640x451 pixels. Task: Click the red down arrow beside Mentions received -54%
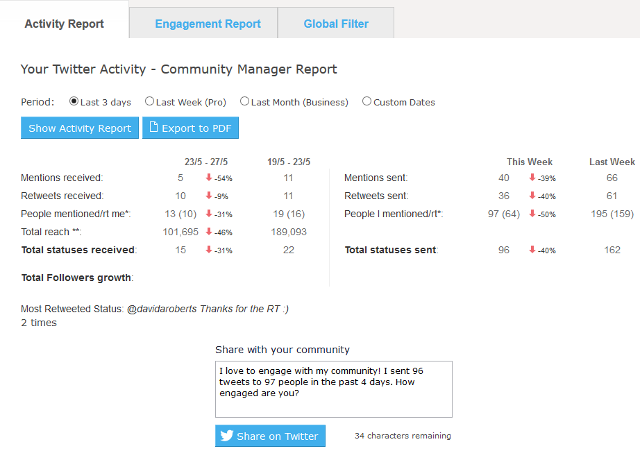pyautogui.click(x=209, y=178)
